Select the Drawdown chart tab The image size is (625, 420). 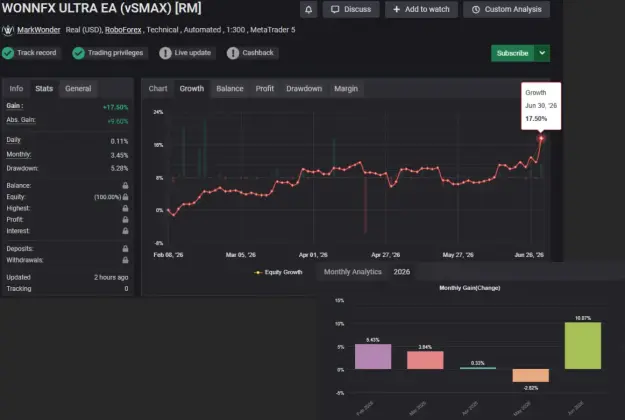point(304,88)
